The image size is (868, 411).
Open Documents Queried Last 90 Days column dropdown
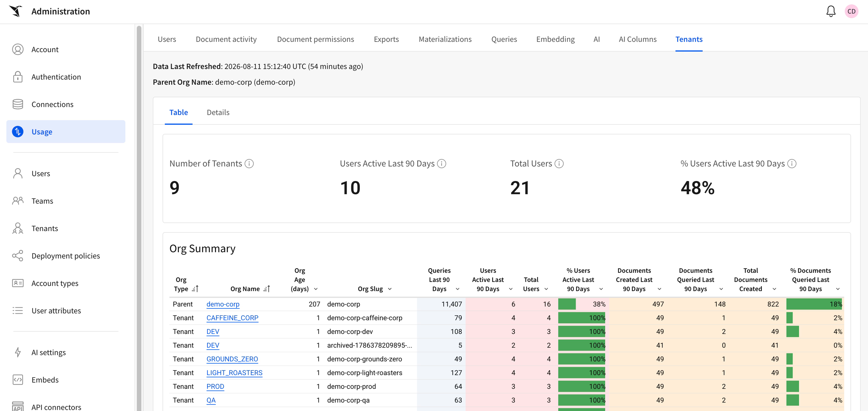pos(721,289)
